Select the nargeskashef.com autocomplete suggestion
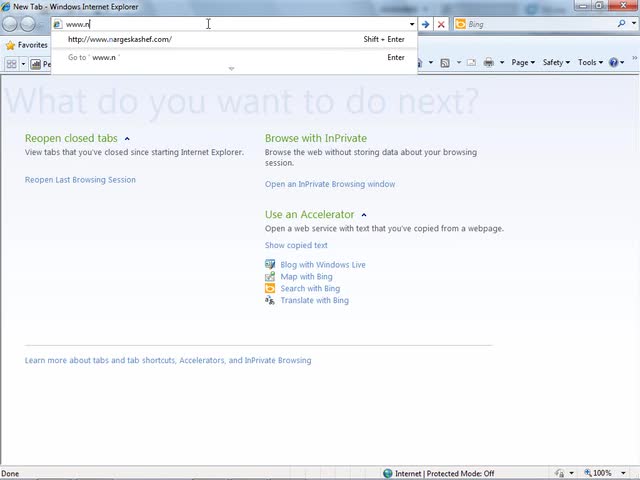This screenshot has width=640, height=480. pos(234,39)
